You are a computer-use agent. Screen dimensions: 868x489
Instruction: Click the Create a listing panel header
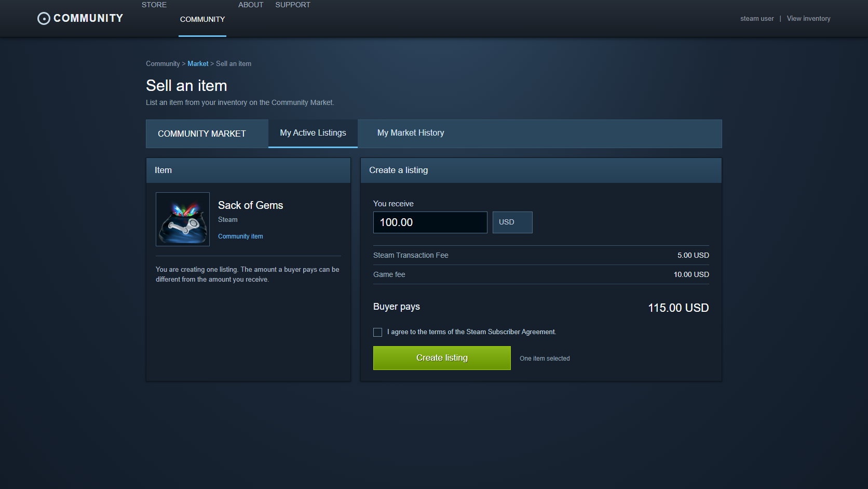(x=541, y=170)
